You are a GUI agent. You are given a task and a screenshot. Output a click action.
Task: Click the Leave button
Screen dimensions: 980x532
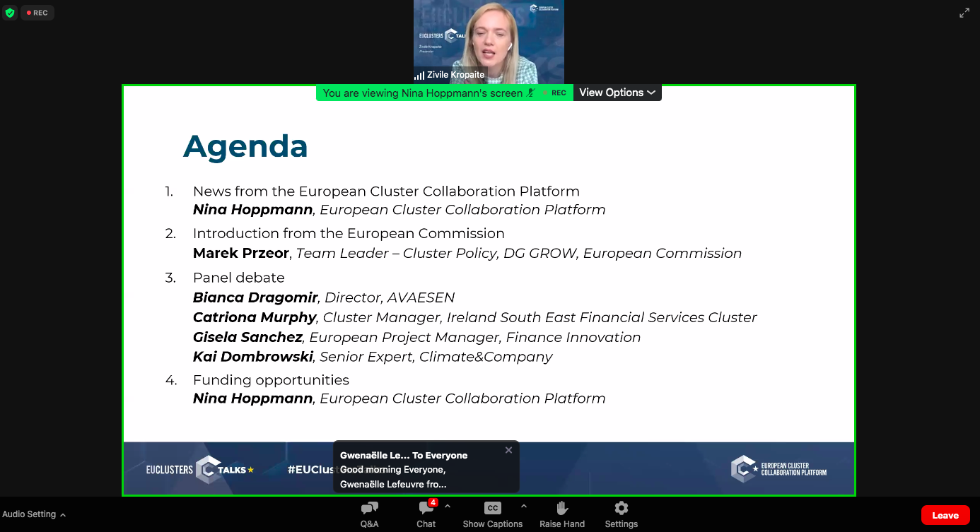pos(945,515)
